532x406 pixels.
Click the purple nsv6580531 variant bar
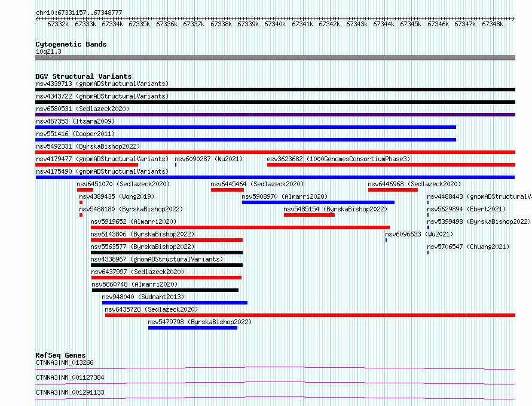(x=275, y=115)
